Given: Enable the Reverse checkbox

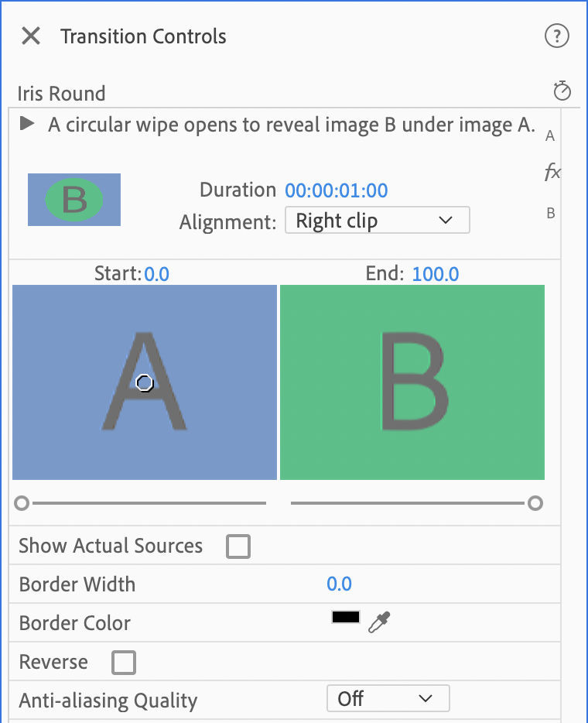Looking at the screenshot, I should point(123,662).
